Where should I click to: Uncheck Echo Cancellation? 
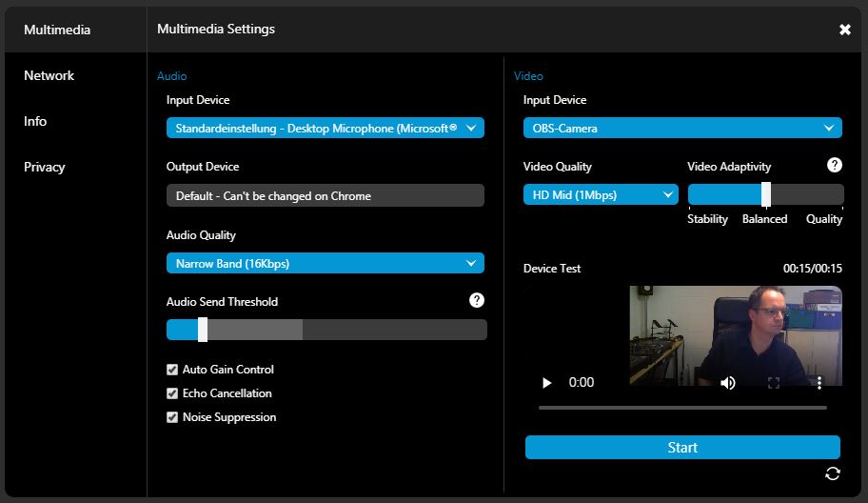point(172,393)
